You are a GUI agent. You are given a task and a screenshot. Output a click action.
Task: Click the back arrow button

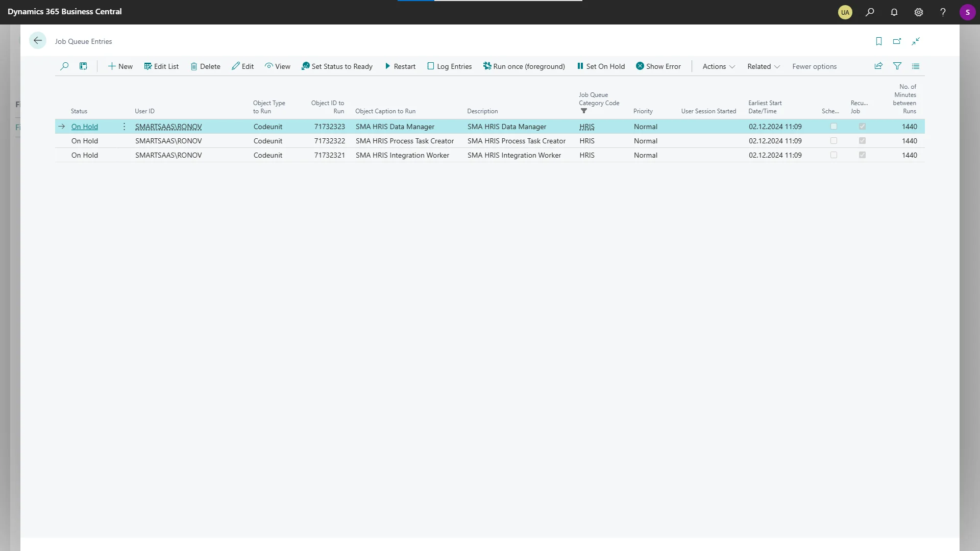click(x=37, y=41)
